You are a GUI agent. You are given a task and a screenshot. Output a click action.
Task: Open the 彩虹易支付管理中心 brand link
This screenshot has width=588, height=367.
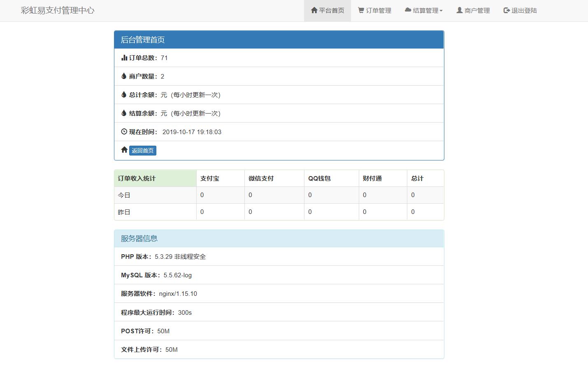(58, 11)
